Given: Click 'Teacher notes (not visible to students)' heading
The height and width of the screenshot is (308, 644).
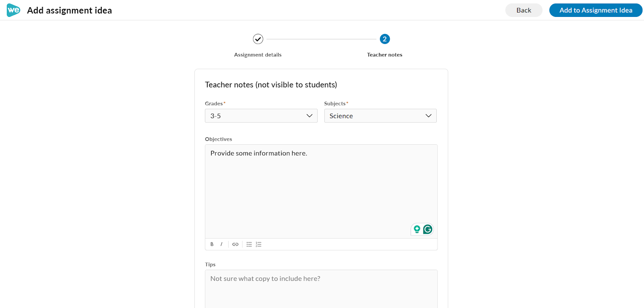Looking at the screenshot, I should [271, 85].
